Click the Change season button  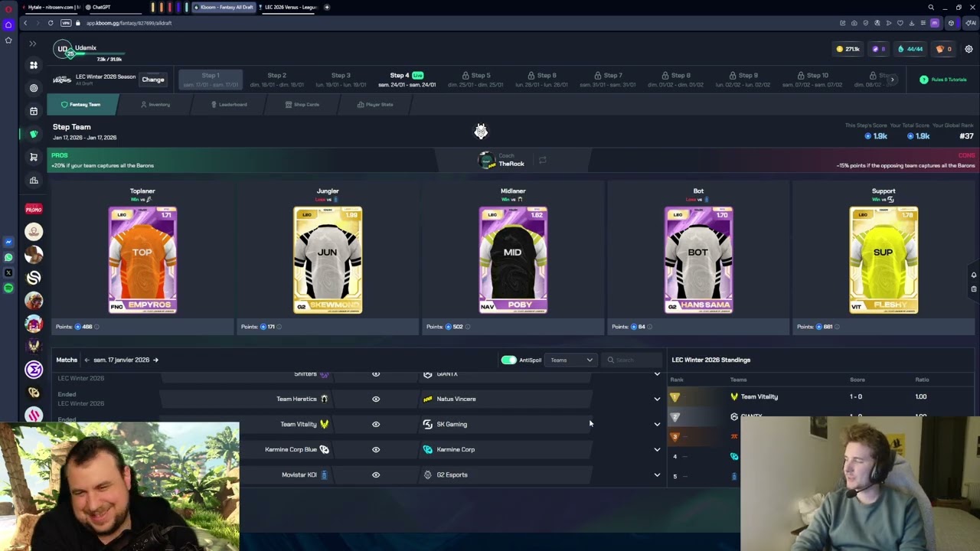153,80
